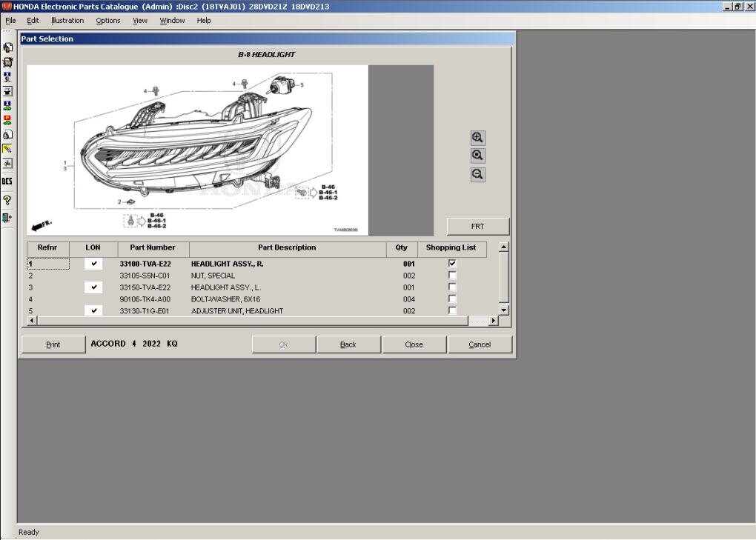The width and height of the screenshot is (756, 540).
Task: Click the exit door icon in left toolbar
Action: pos(7,218)
